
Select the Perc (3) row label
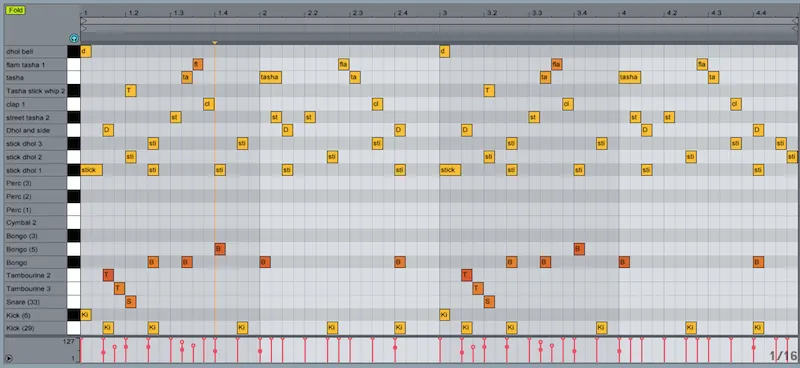tap(36, 183)
